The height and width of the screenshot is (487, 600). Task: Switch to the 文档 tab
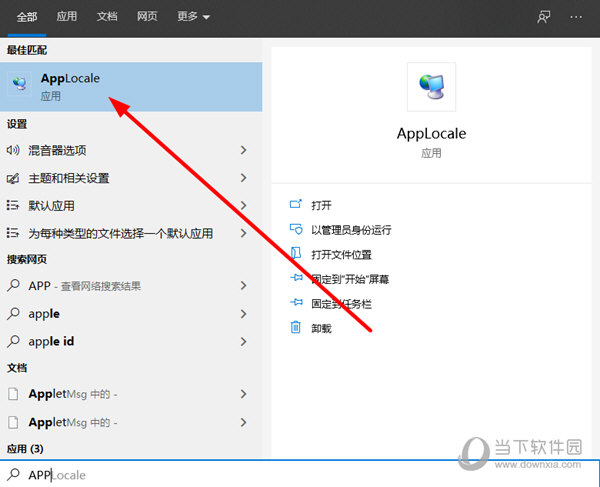107,16
